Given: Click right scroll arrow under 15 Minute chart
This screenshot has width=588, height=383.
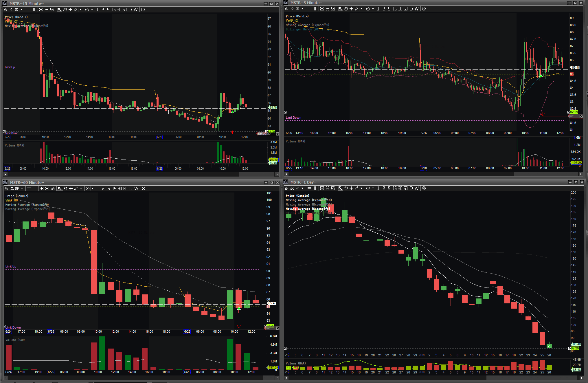Looking at the screenshot, I should [277, 174].
